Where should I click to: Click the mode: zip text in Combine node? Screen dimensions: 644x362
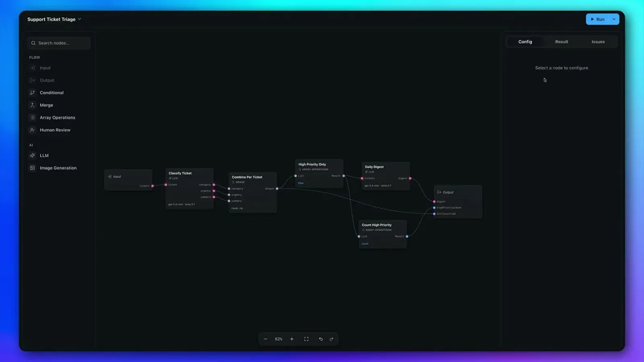pos(237,208)
